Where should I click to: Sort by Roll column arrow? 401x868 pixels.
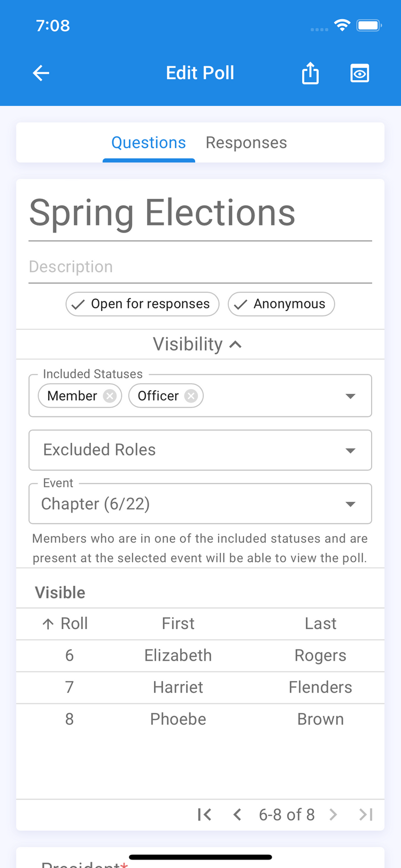coord(48,624)
